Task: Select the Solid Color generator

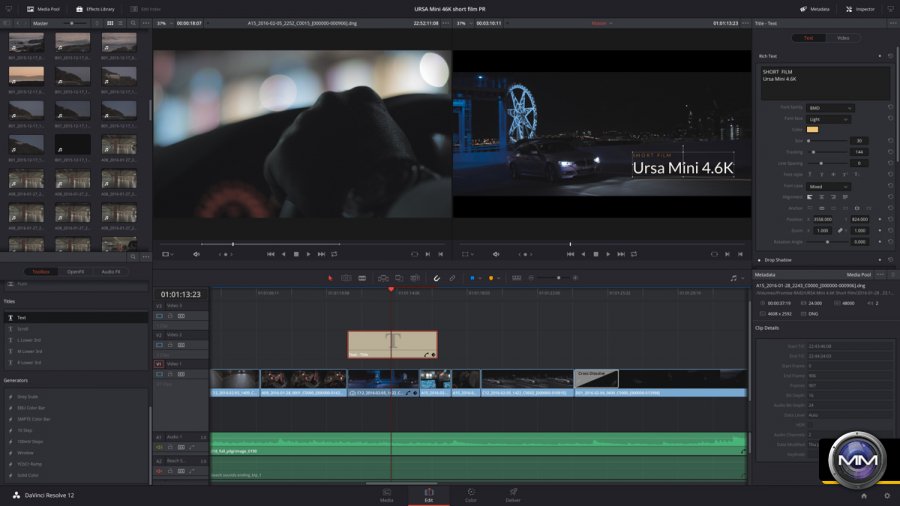Action: point(76,475)
